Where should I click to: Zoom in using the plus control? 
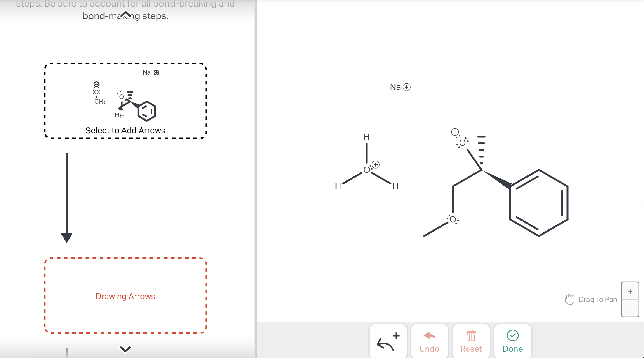pos(630,291)
